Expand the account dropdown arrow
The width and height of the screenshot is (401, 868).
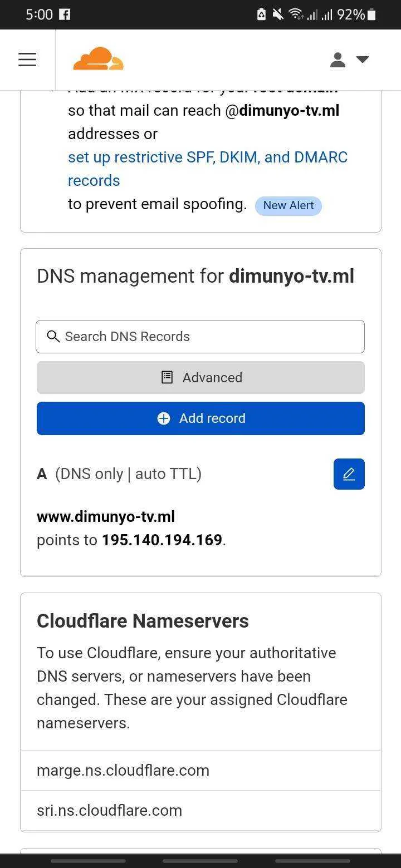(363, 60)
